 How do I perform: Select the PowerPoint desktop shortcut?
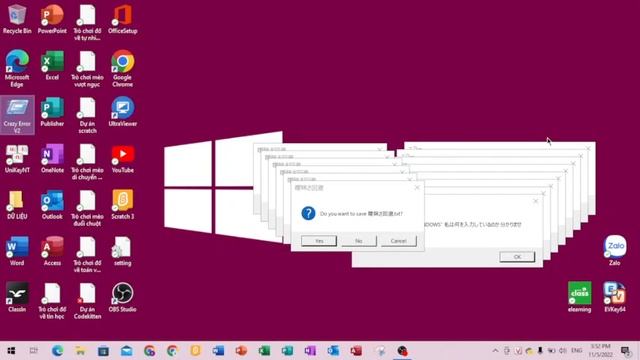pos(52,19)
